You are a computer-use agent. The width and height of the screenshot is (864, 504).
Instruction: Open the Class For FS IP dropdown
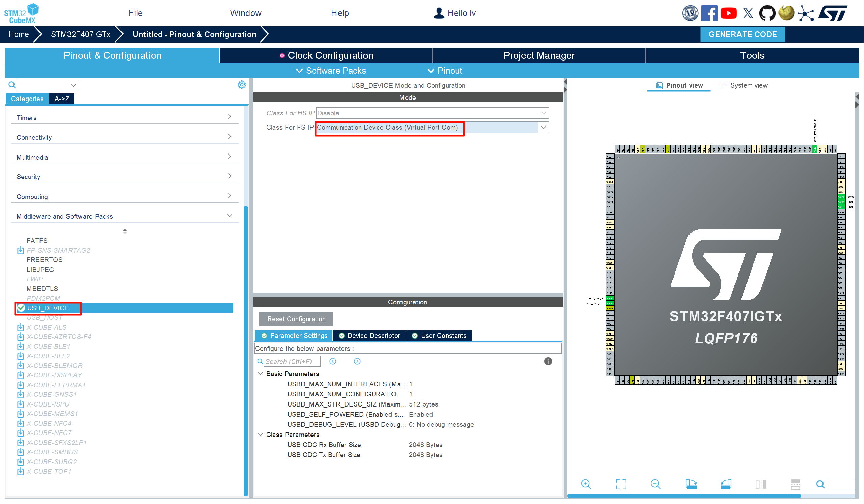click(543, 128)
